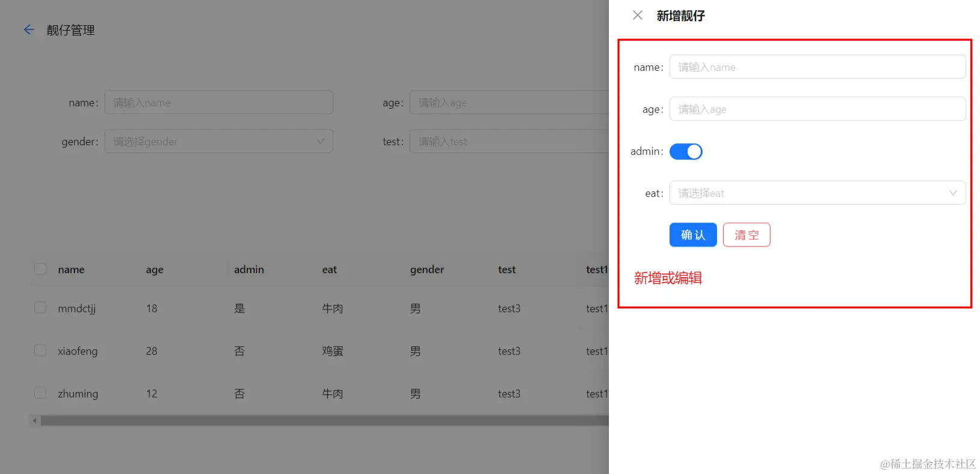Open the eat dropdown in the drawer

(817, 193)
